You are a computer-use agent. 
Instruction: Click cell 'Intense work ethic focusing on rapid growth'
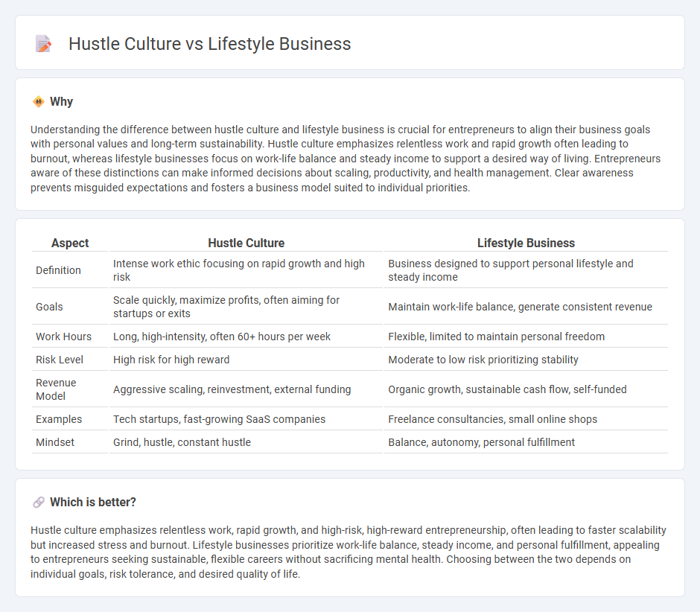246,270
